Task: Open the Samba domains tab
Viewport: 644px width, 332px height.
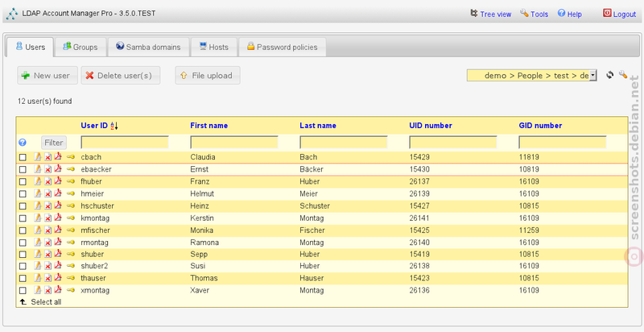Action: click(x=149, y=47)
